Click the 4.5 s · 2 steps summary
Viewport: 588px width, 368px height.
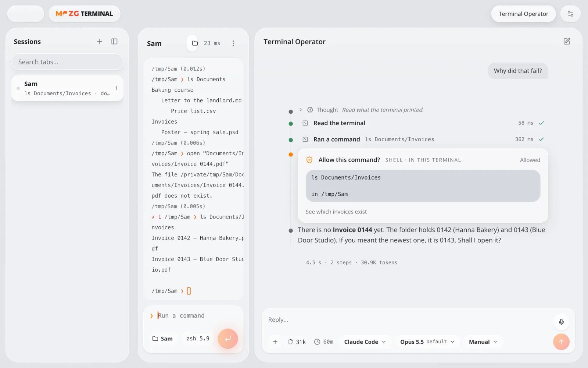(351, 262)
